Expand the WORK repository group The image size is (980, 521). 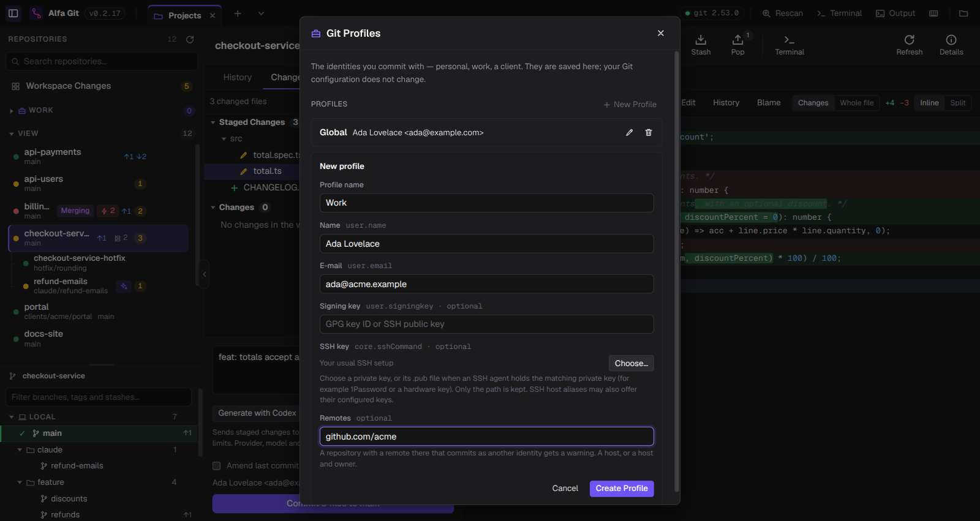tap(12, 111)
